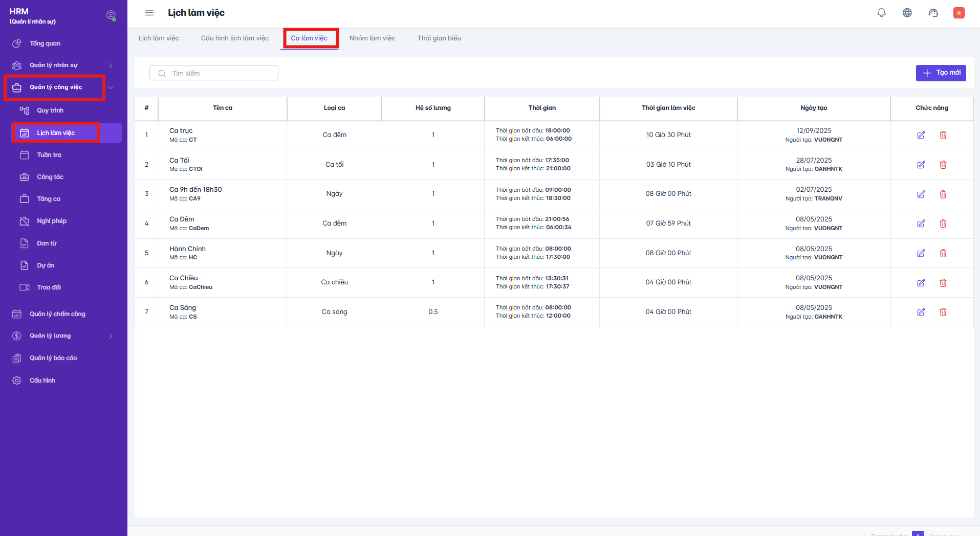Select Cấu hình lịch làm việc tab

234,38
